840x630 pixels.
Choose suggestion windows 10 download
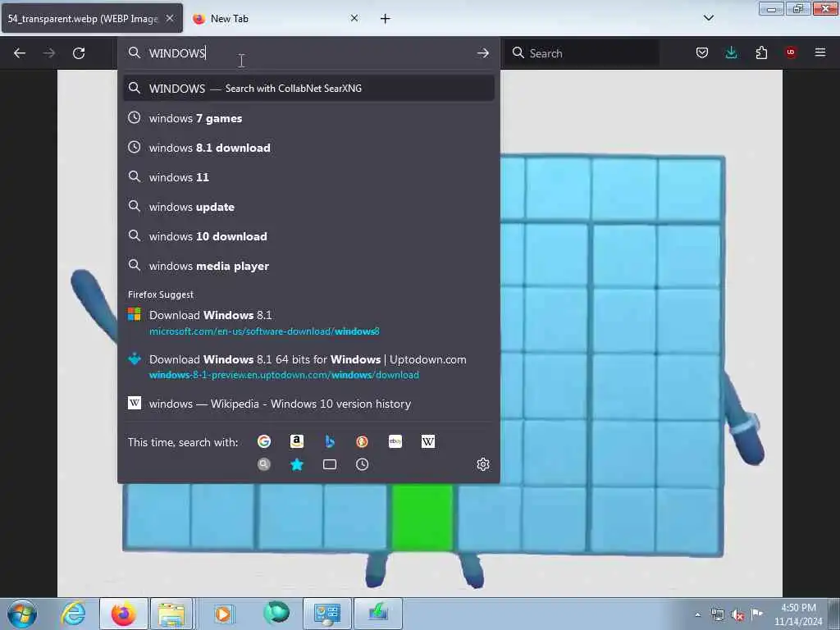coord(309,236)
